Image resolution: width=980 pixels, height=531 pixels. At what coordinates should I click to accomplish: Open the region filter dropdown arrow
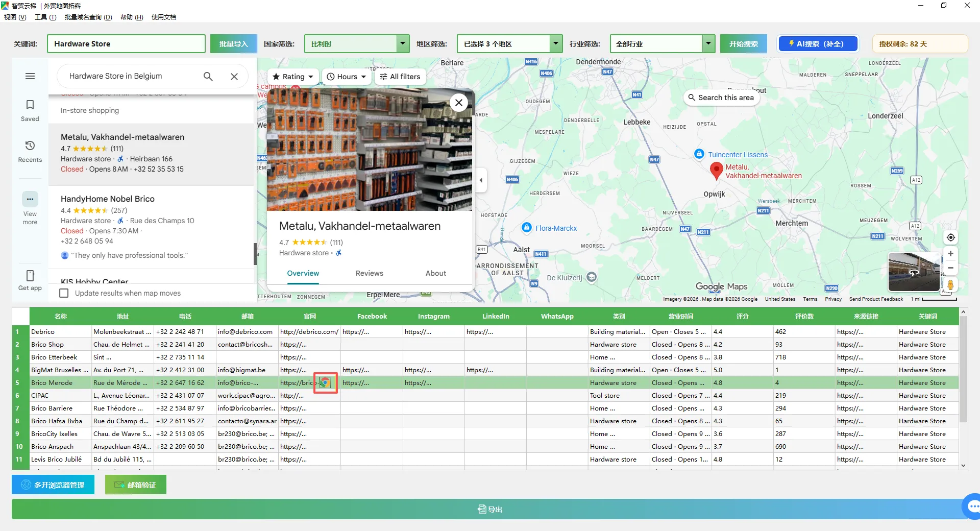pos(556,44)
